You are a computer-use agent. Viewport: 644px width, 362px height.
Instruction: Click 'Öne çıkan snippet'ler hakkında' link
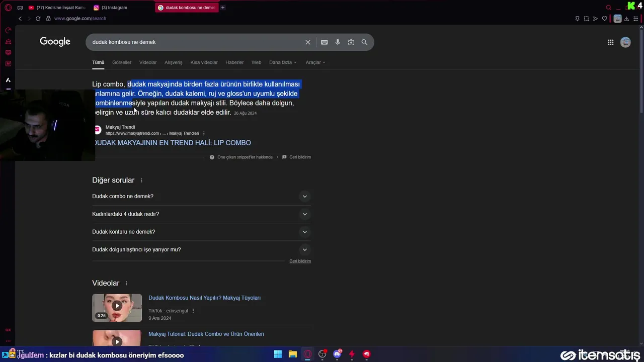[245, 157]
